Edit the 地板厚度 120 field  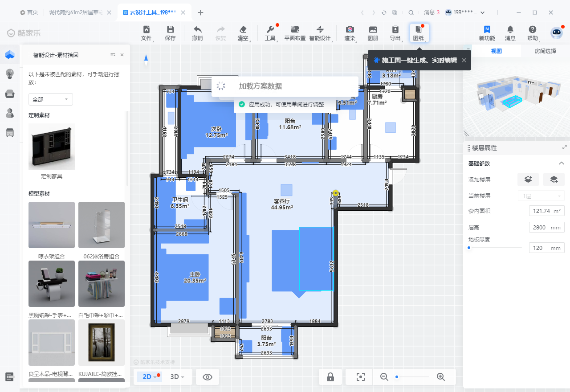pyautogui.click(x=547, y=248)
